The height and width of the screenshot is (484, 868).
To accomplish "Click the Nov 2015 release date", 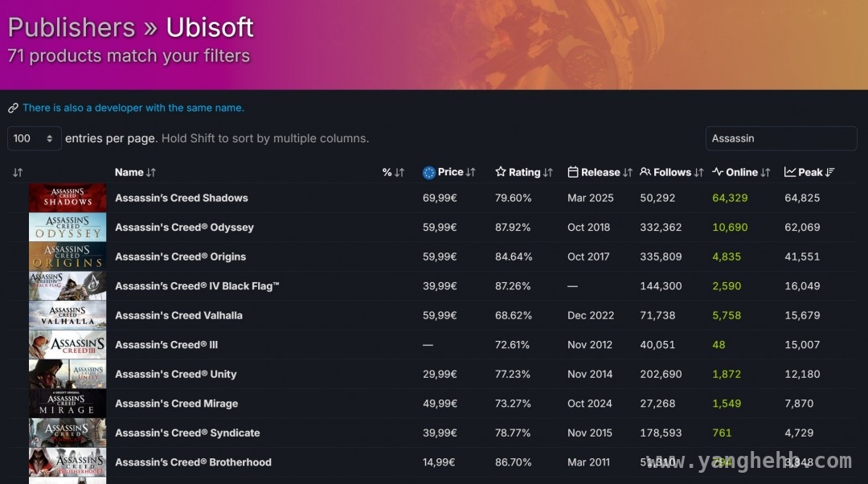I will pos(590,433).
